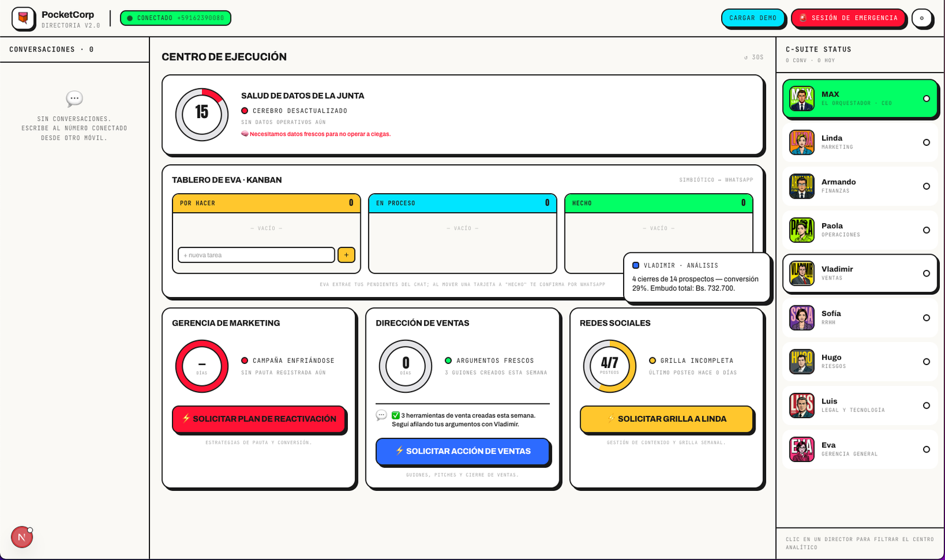
Task: Add task with the yellow plus button
Action: pyautogui.click(x=346, y=255)
